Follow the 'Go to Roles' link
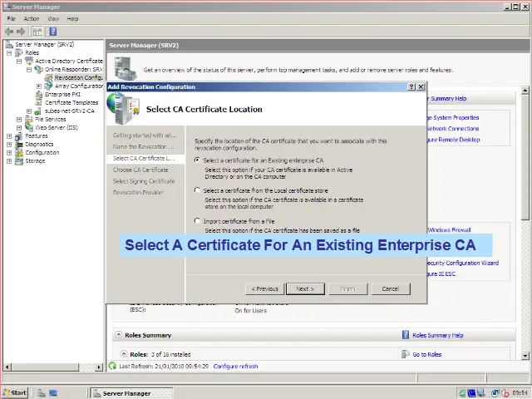532x399 pixels. (426, 354)
